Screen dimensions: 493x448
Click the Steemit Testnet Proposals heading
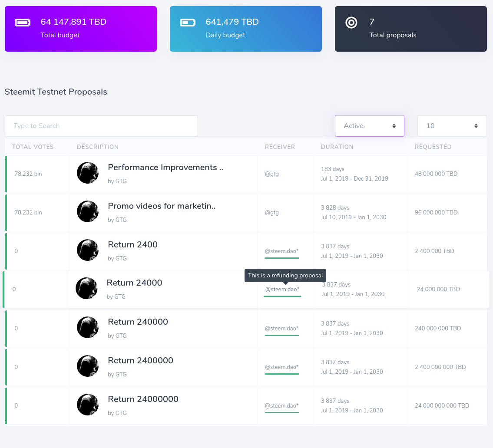pos(56,92)
